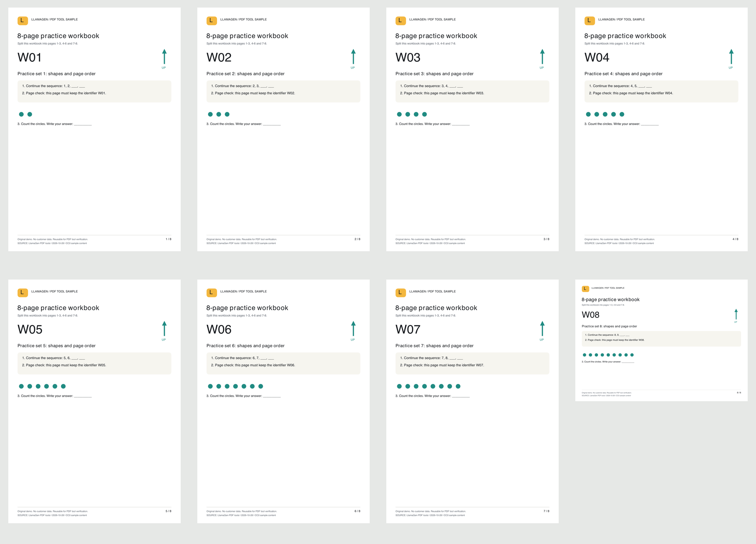Viewport: 756px width, 544px height.
Task: Click the UP arrow beside W07
Action: click(542, 329)
